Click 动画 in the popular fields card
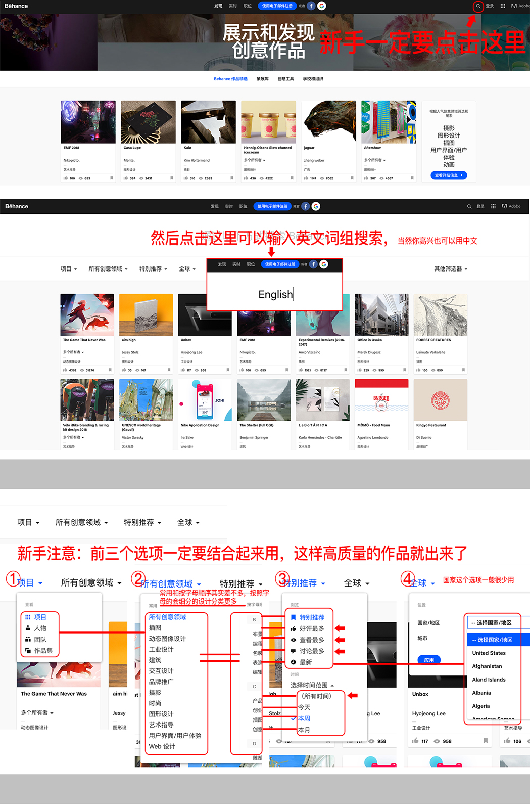The image size is (530, 812). (x=449, y=165)
